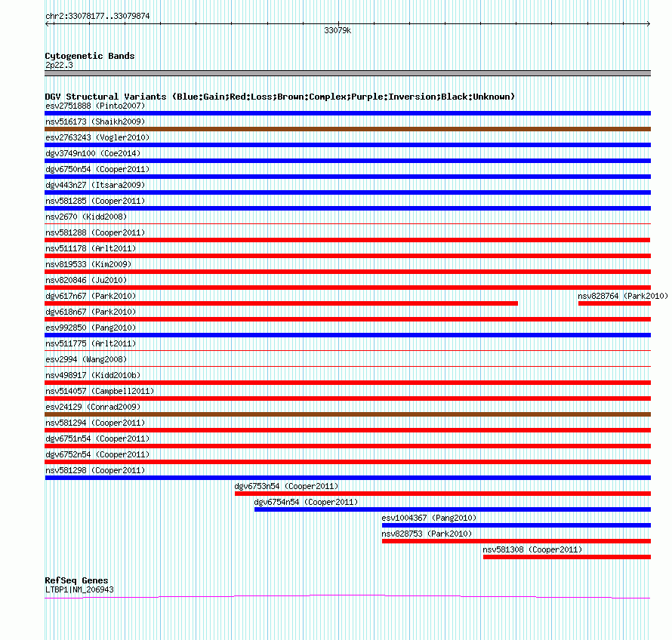Open variant esv2763243 (Vogler2010) label

coord(97,137)
